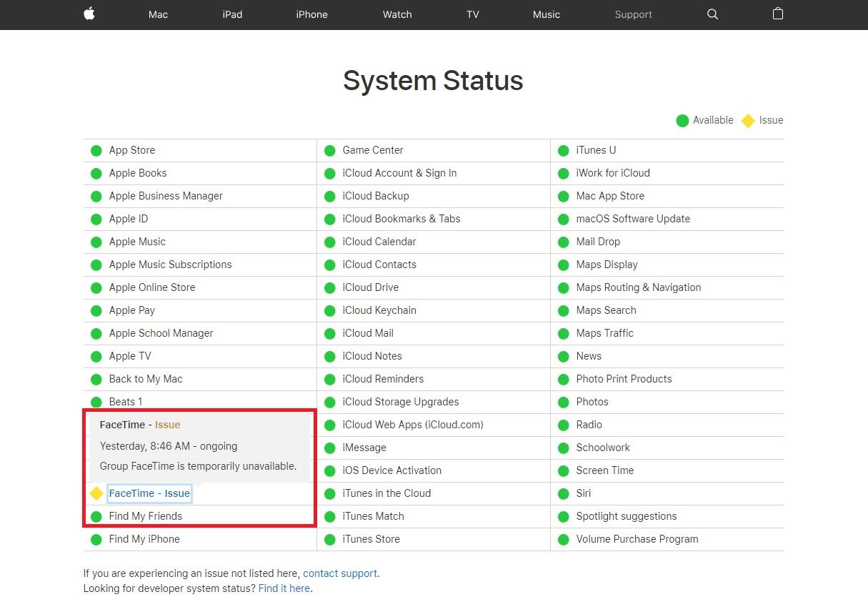Image resolution: width=868 pixels, height=607 pixels.
Task: Select TV in the navigation bar
Action: [473, 14]
